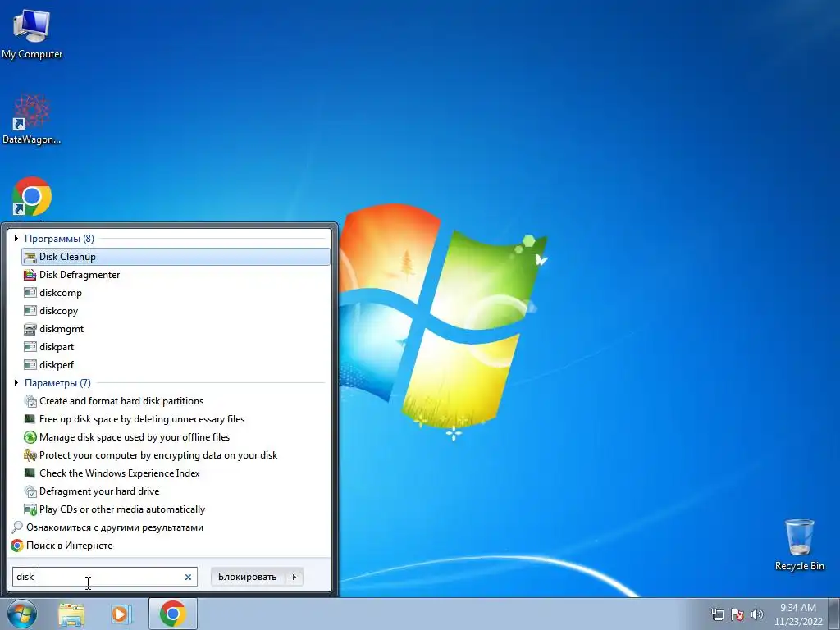Click Поиск в Интернете
The height and width of the screenshot is (630, 840).
[69, 546]
